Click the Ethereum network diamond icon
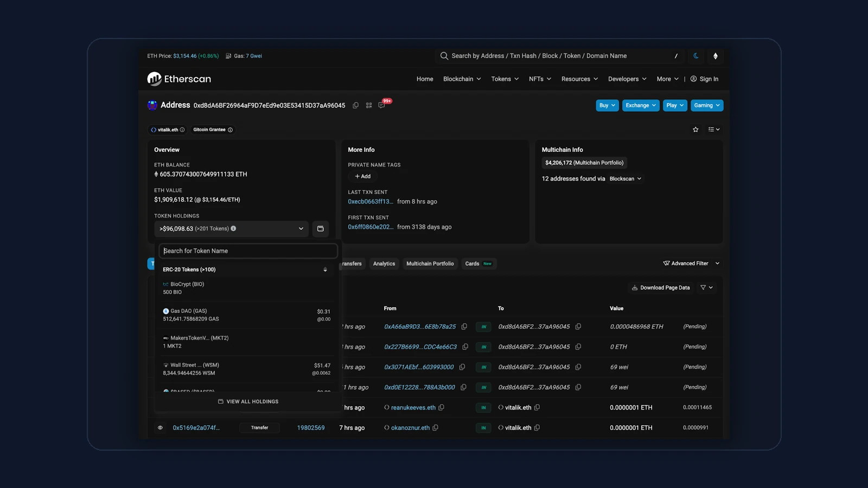This screenshot has height=488, width=868. click(x=715, y=56)
